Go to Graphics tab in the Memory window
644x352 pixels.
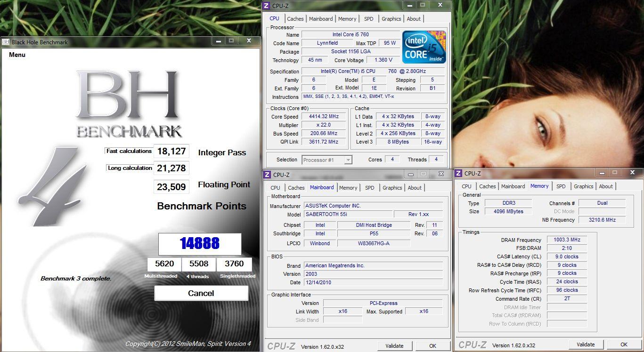tap(584, 186)
